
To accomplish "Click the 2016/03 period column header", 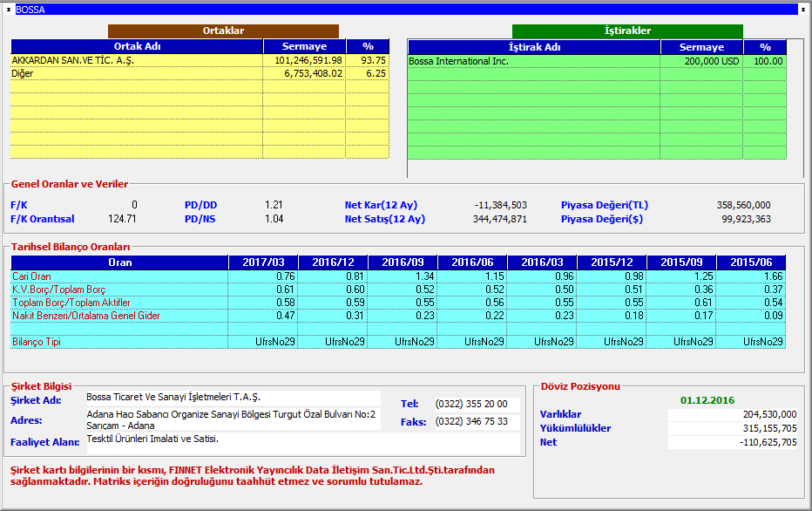I will [542, 262].
